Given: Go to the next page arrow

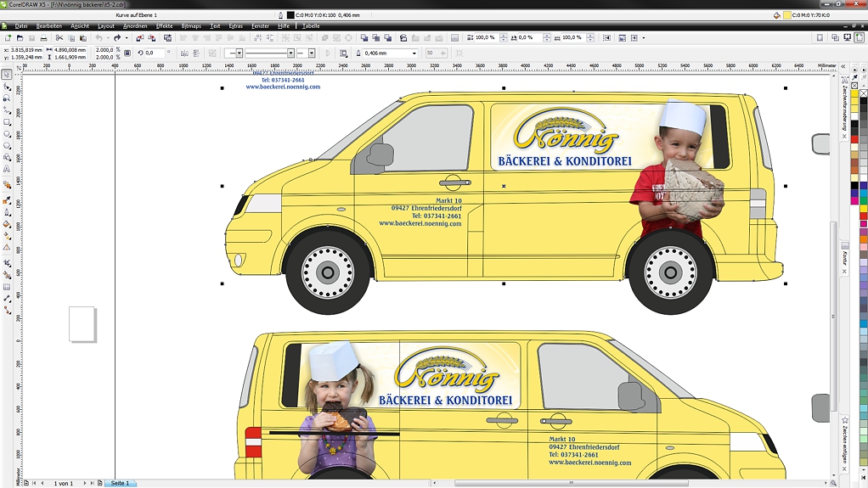Looking at the screenshot, I should [x=85, y=483].
